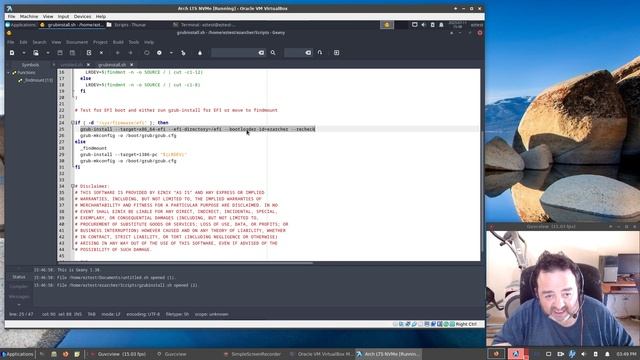
Task: Open the Build actions dropdown arrow
Action: (171, 53)
